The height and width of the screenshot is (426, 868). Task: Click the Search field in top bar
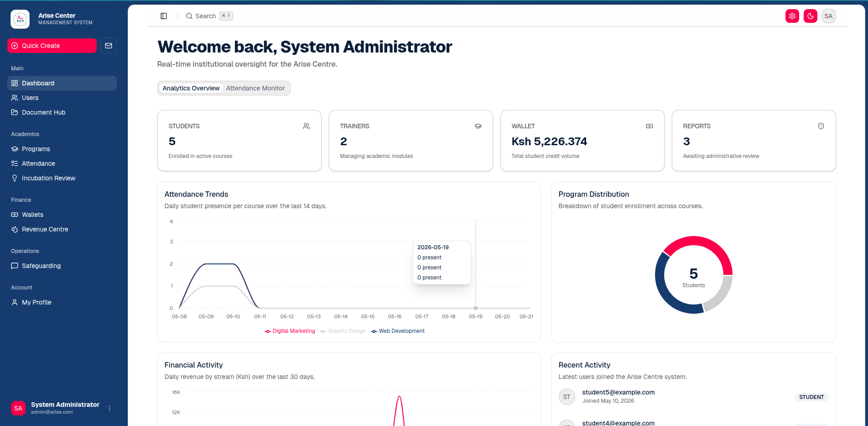[209, 16]
